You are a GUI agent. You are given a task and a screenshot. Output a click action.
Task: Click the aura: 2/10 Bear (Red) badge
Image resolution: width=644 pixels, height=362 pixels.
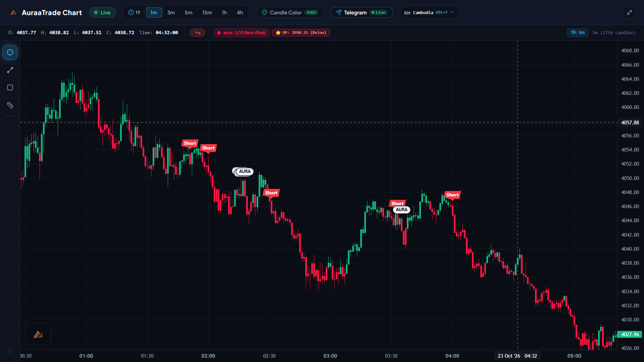coord(241,33)
